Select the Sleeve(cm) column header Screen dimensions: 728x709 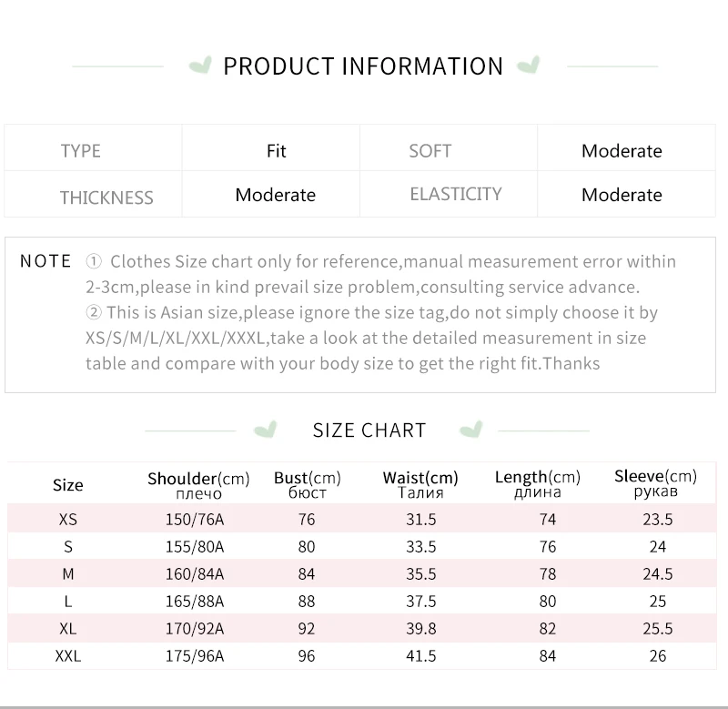click(655, 483)
